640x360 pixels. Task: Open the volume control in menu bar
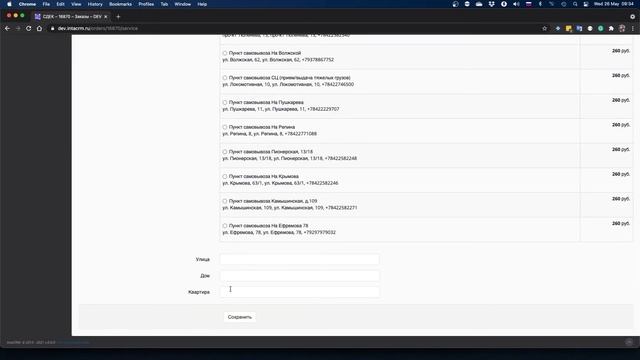coord(516,4)
